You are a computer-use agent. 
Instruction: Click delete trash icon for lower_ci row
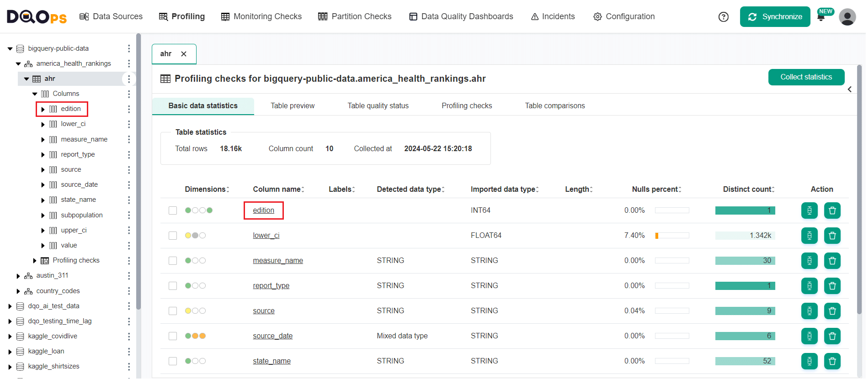click(832, 236)
